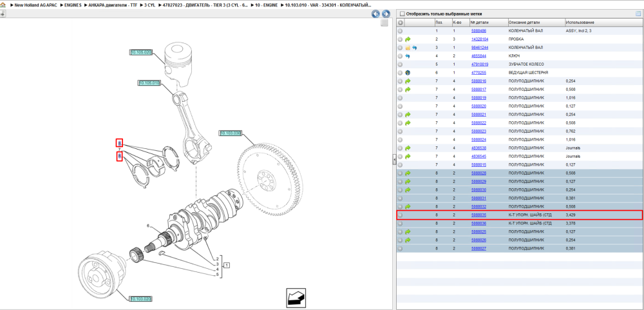Click round add icon for part 5088486
This screenshot has width=644, height=310.
pos(400,31)
